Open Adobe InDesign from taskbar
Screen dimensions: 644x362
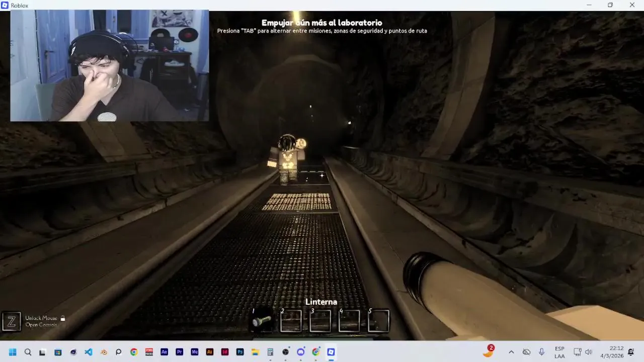[225, 352]
